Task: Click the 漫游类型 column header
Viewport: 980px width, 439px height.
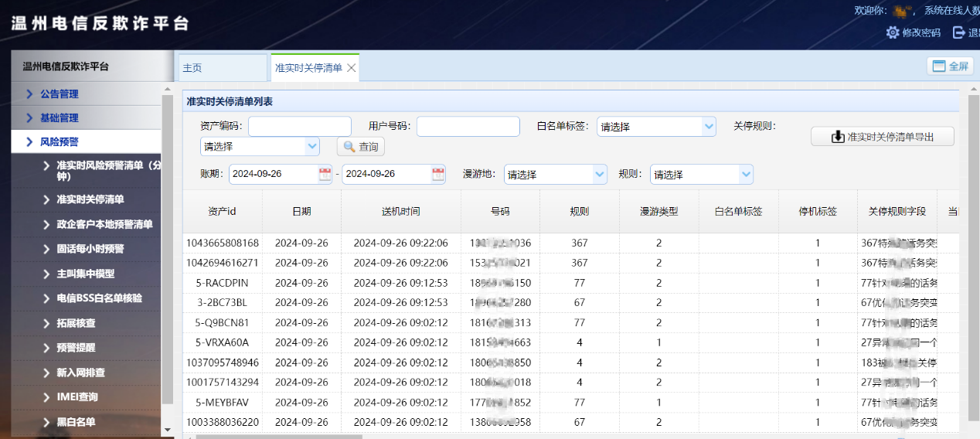Action: [x=658, y=211]
